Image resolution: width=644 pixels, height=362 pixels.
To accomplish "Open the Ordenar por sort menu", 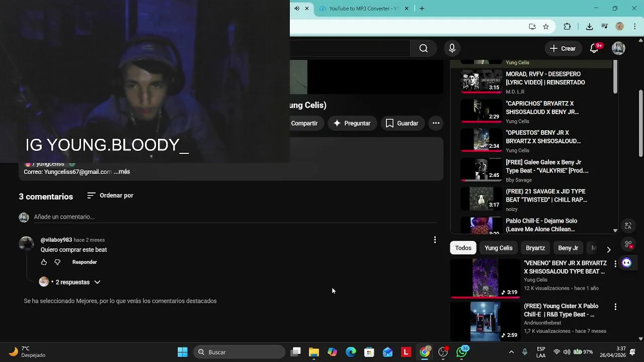I will tap(110, 196).
